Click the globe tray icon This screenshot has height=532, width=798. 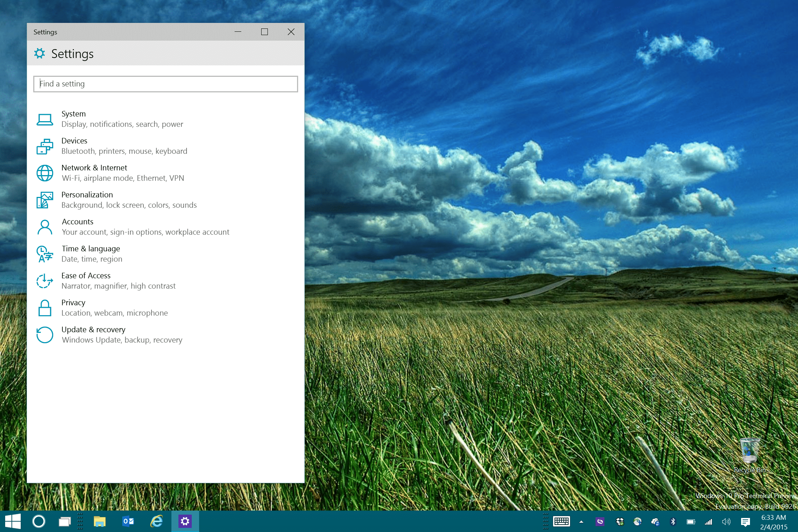pyautogui.click(x=638, y=522)
